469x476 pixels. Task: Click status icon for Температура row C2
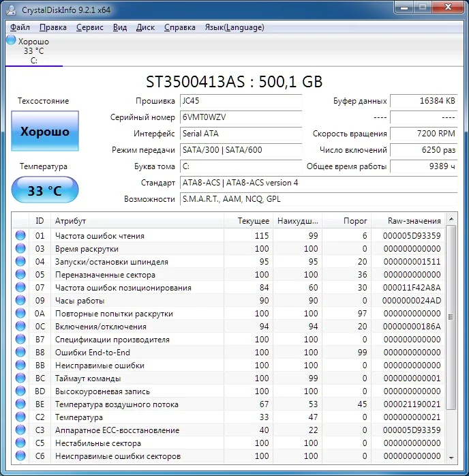click(20, 417)
